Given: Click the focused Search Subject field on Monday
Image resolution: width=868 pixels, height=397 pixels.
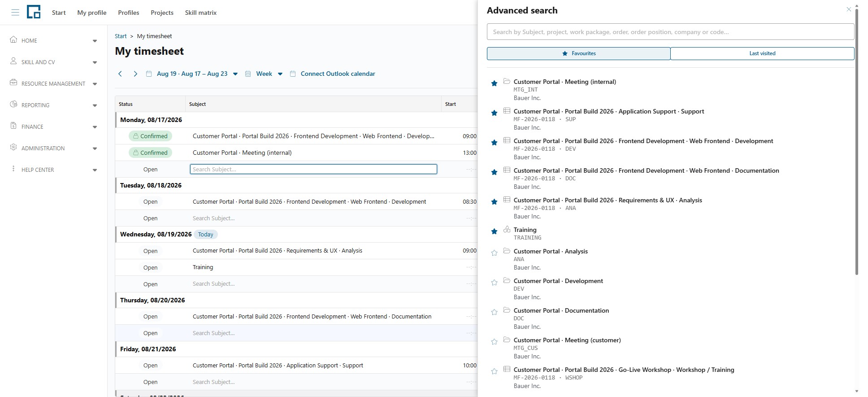Looking at the screenshot, I should click(313, 169).
